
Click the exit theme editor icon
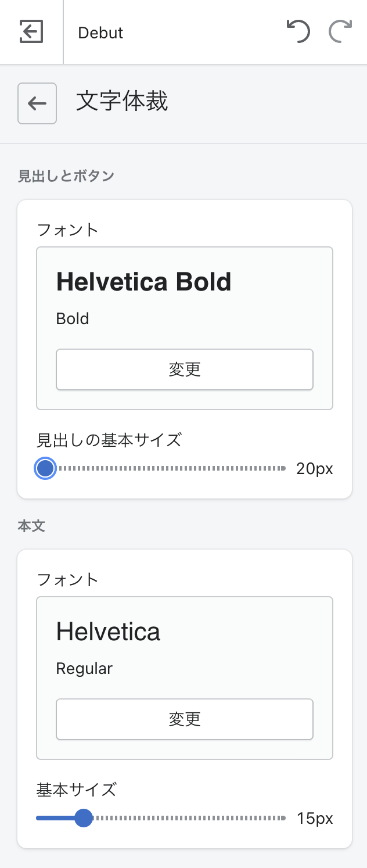[31, 32]
